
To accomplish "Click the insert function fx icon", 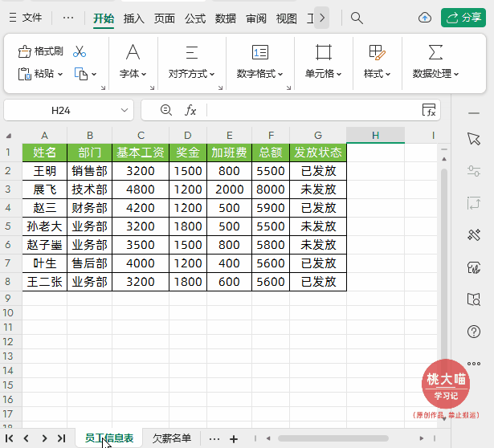I will (190, 110).
